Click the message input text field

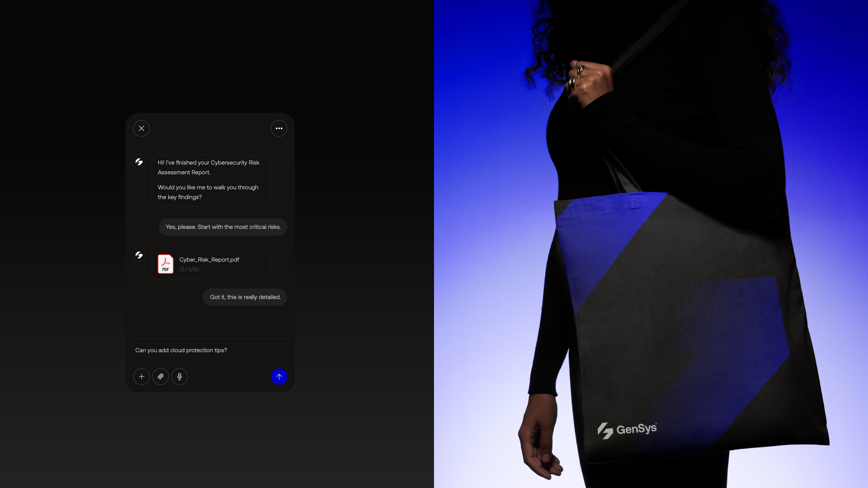pyautogui.click(x=210, y=350)
